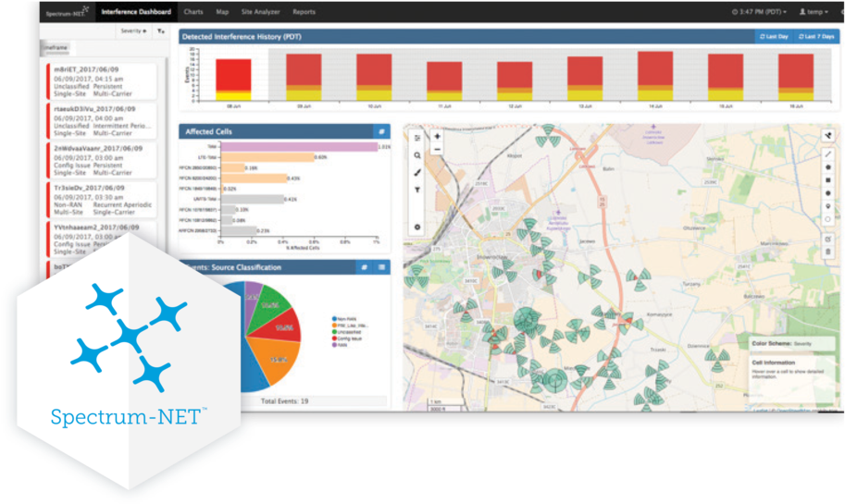
Task: Open the temp user menu
Action: pyautogui.click(x=814, y=12)
